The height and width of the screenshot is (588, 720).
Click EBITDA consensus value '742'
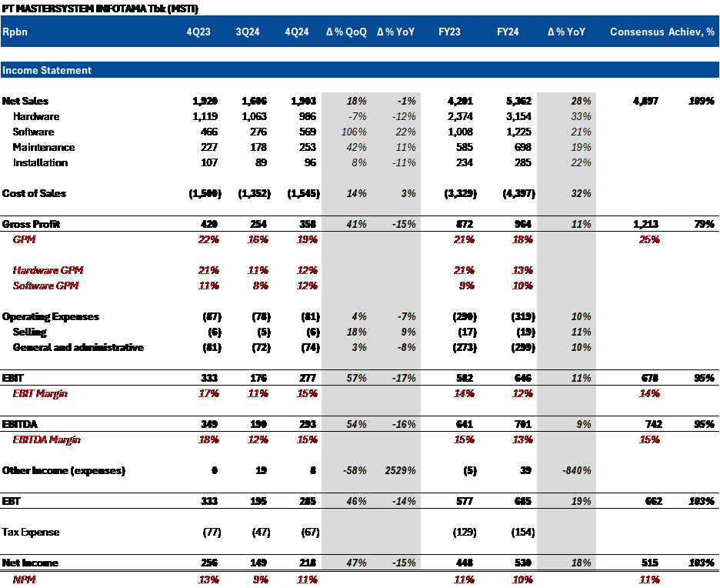point(653,424)
